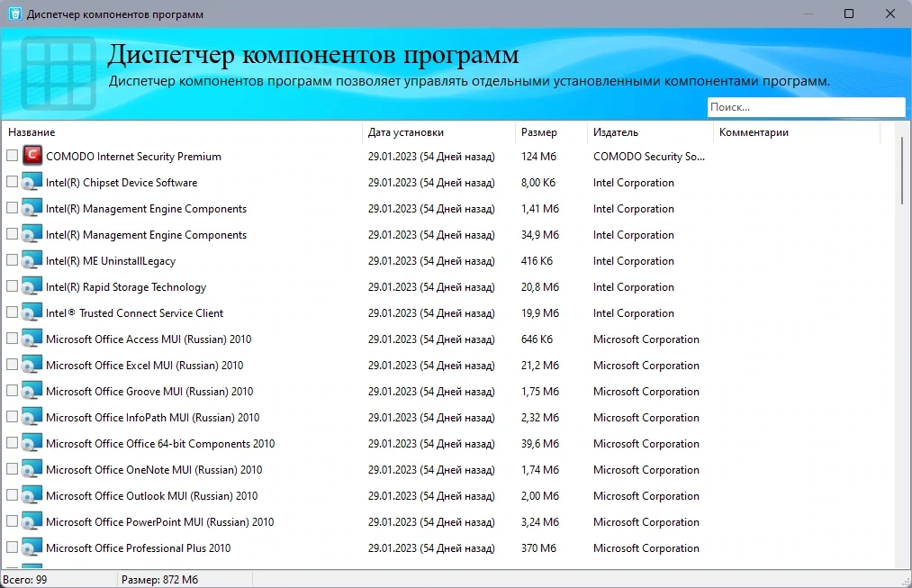This screenshot has height=588, width=912.
Task: Click the Размер: 872 Мб status bar entry
Action: (160, 579)
